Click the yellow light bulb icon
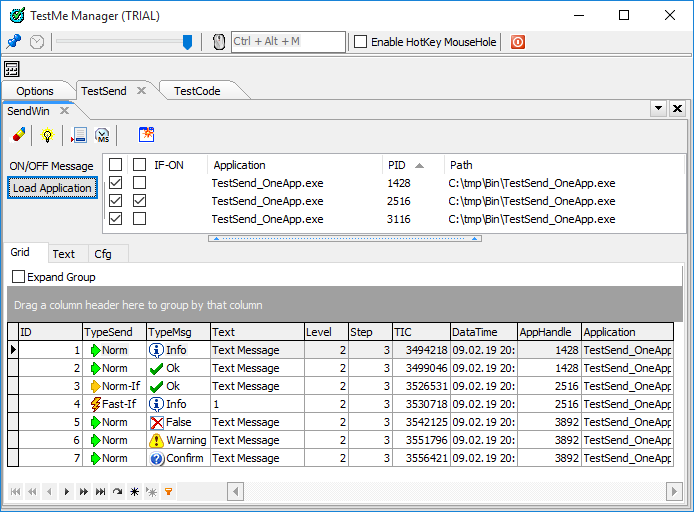The height and width of the screenshot is (512, 694). point(46,135)
